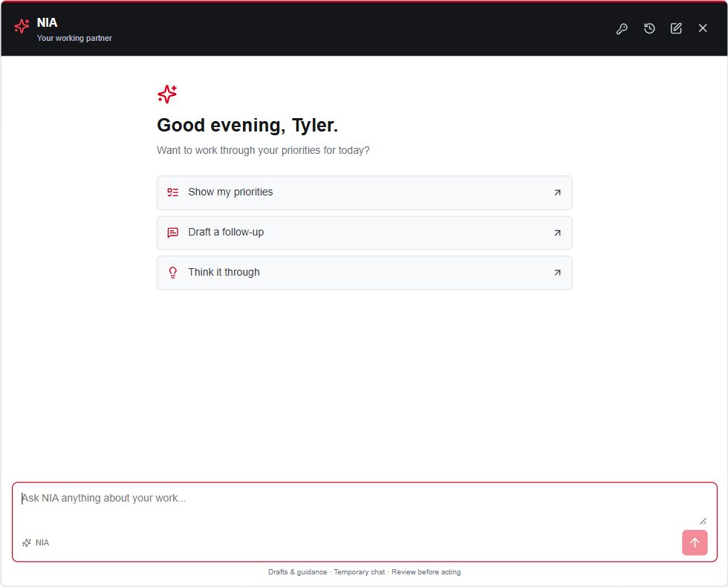The width and height of the screenshot is (728, 587).
Task: Select the Show my priorities suggestion
Action: point(365,192)
